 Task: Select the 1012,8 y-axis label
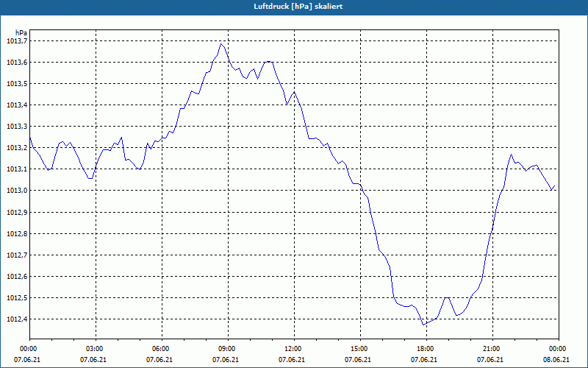(x=17, y=233)
